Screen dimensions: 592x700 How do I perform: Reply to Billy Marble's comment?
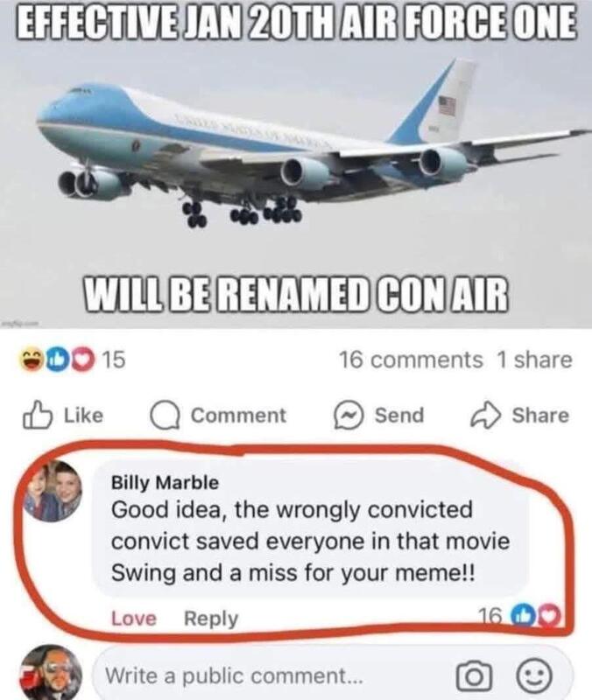[x=211, y=619]
